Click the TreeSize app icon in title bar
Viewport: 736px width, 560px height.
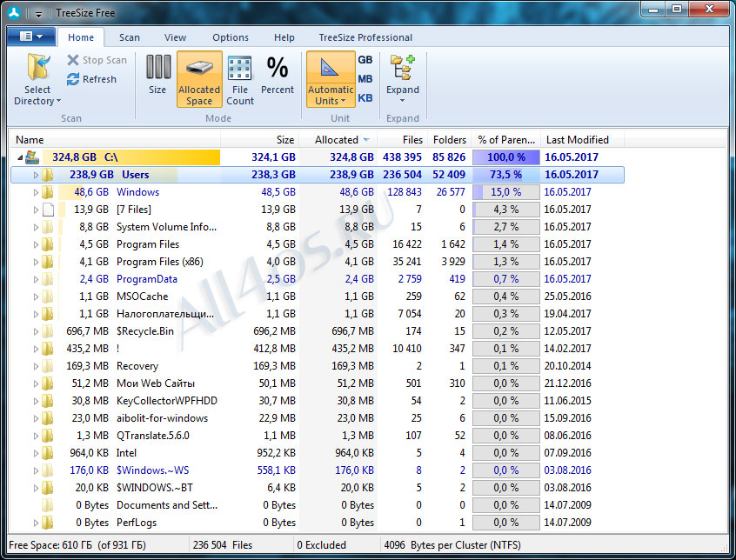coord(14,12)
